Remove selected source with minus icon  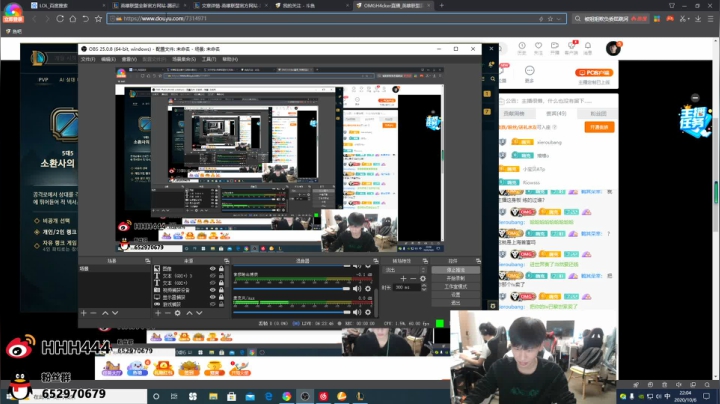pos(168,313)
